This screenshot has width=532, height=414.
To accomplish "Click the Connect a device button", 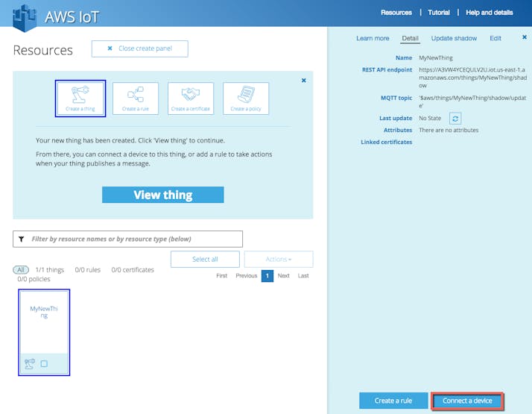I will pos(467,401).
